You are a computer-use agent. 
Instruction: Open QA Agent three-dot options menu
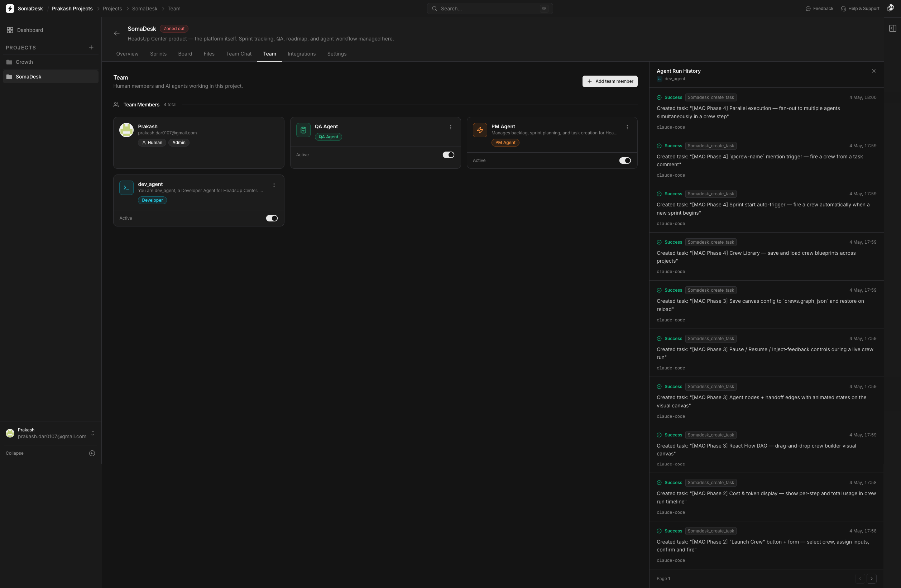451,127
